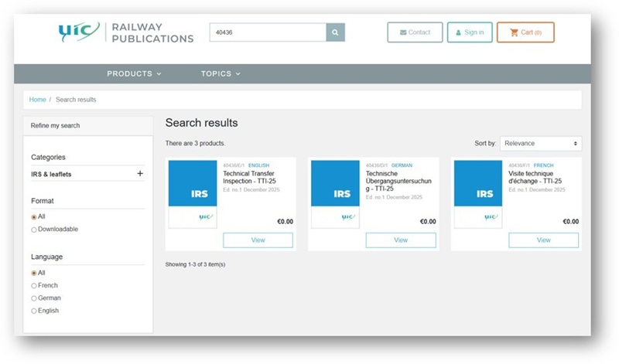Click the magnifying glass search icon

pyautogui.click(x=335, y=32)
